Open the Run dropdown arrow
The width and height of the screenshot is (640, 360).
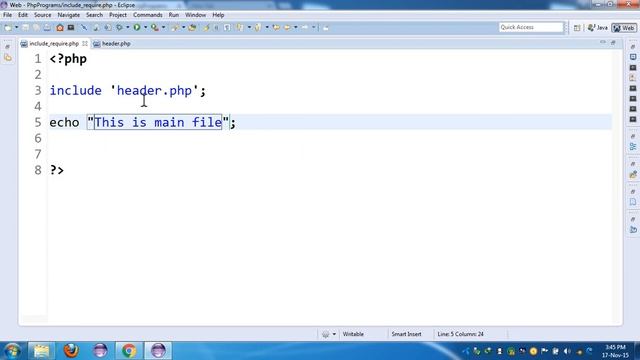pos(145,27)
